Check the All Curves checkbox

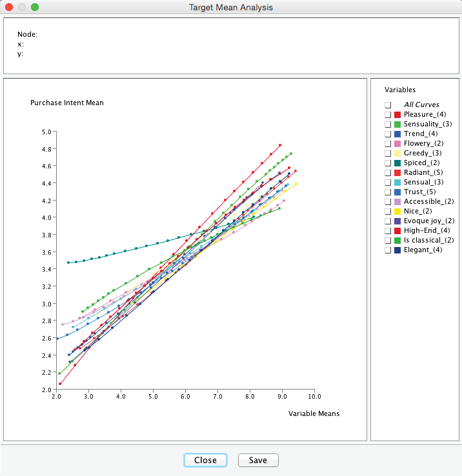388,104
